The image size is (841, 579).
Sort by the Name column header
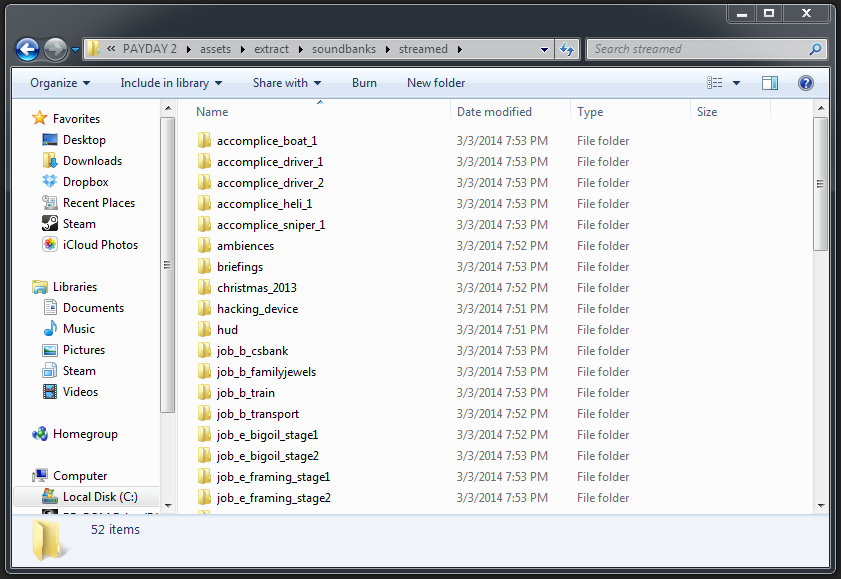pos(212,112)
